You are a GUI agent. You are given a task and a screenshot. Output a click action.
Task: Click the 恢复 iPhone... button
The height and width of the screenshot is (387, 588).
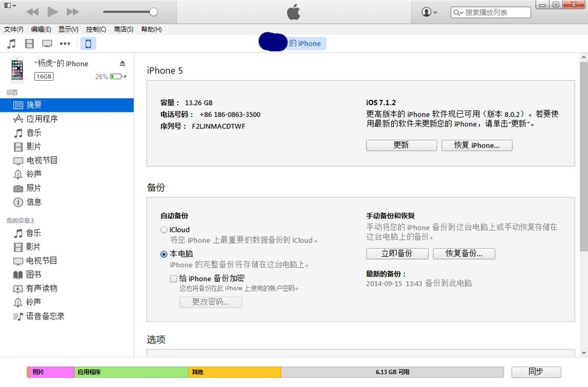[476, 145]
